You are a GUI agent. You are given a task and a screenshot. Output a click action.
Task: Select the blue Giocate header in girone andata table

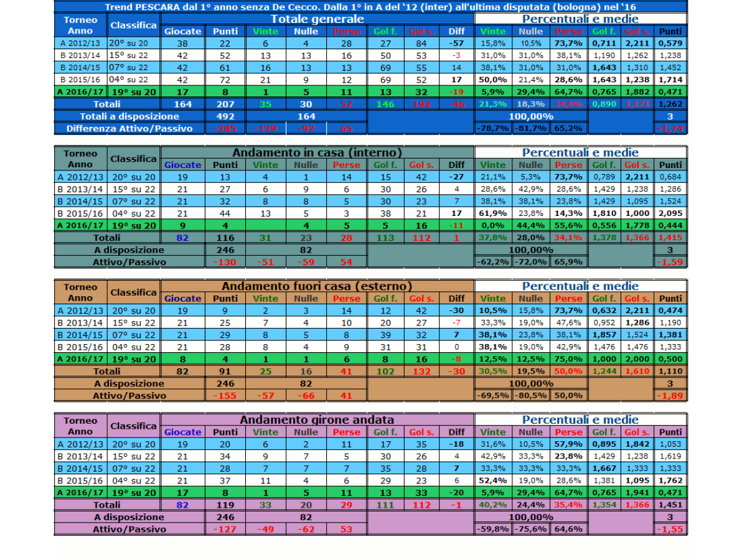[182, 432]
